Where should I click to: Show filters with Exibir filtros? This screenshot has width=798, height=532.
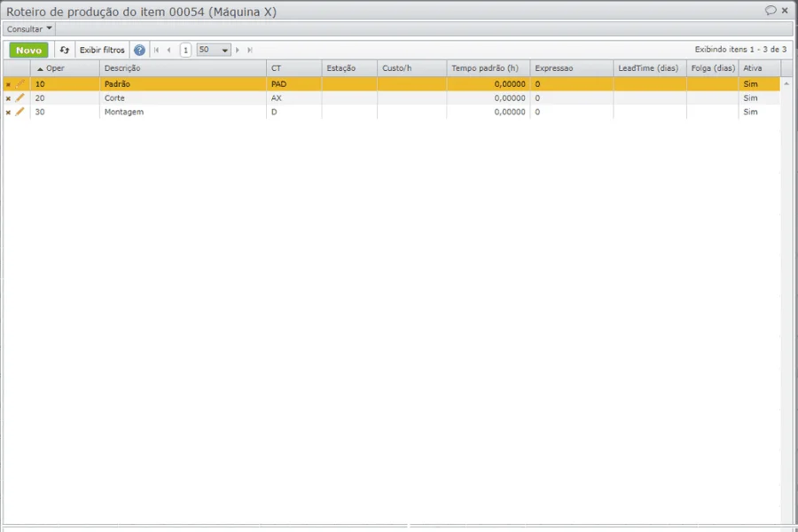coord(102,50)
